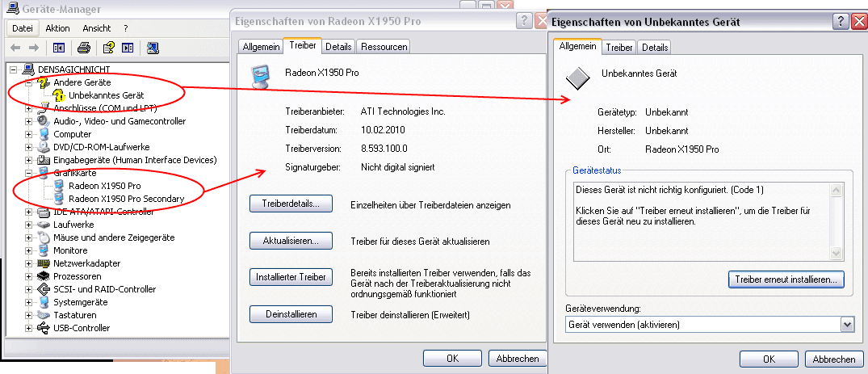Click the Tastaturen keyboard icon
The height and width of the screenshot is (374, 868).
[44, 315]
